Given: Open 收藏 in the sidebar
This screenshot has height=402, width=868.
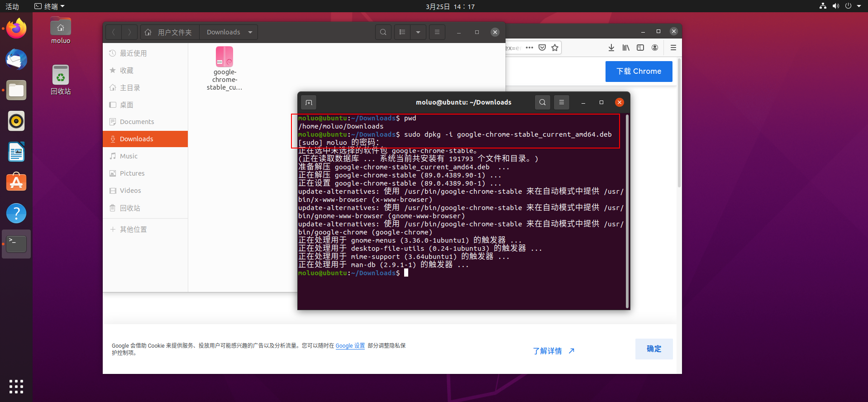Looking at the screenshot, I should click(145, 71).
